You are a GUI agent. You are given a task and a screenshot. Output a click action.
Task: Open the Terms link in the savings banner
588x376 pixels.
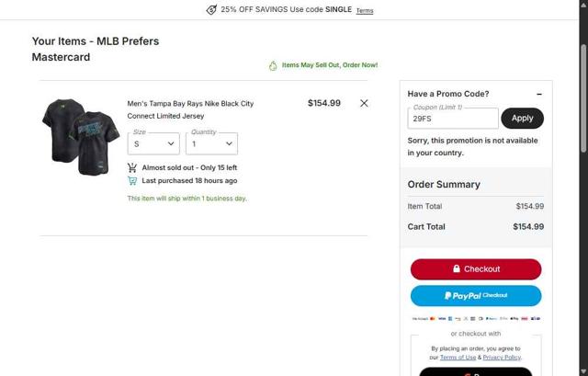click(365, 11)
